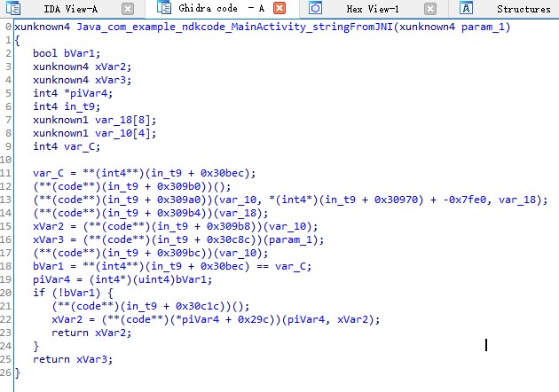Screen dimensions: 559x392
Task: Close the Ghidra code - A tab
Action: 279,8
